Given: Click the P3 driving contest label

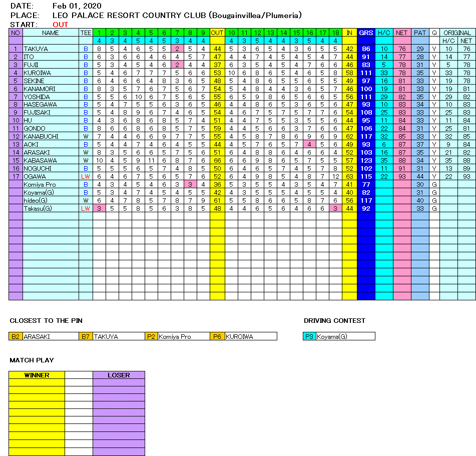Looking at the screenshot, I should [310, 337].
